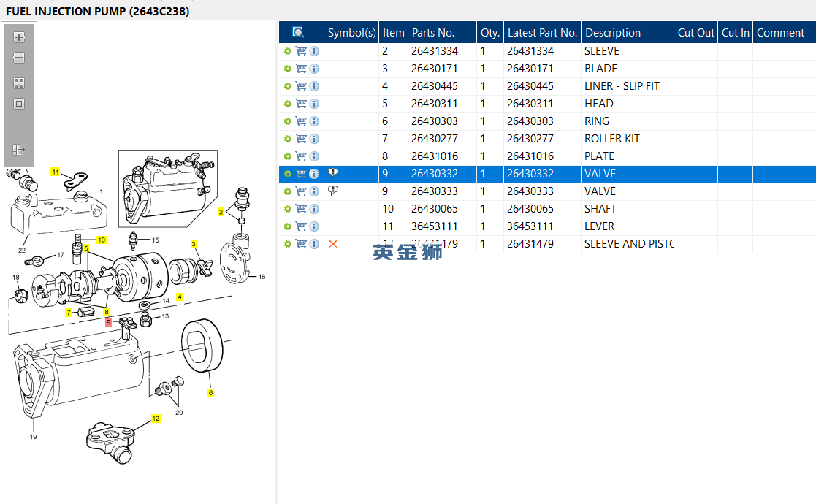
Task: Click the list export arrow icon in diagram toolbar
Action: pyautogui.click(x=19, y=150)
